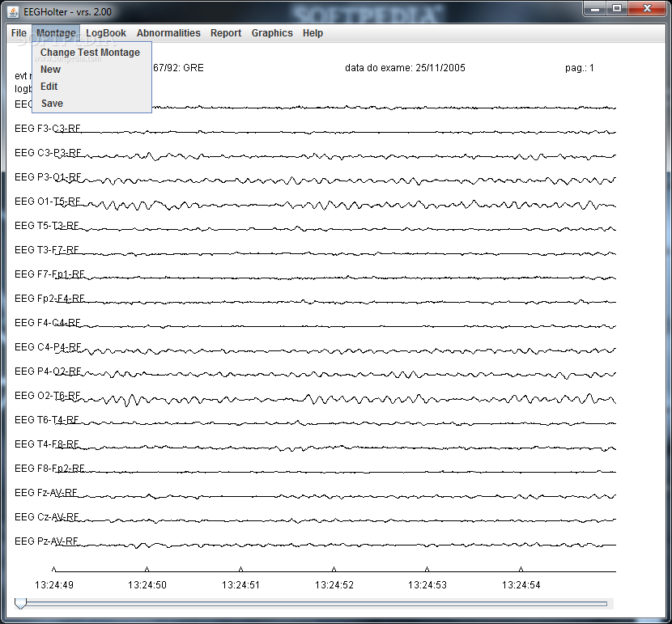
Task: Open the File menu
Action: 19,33
